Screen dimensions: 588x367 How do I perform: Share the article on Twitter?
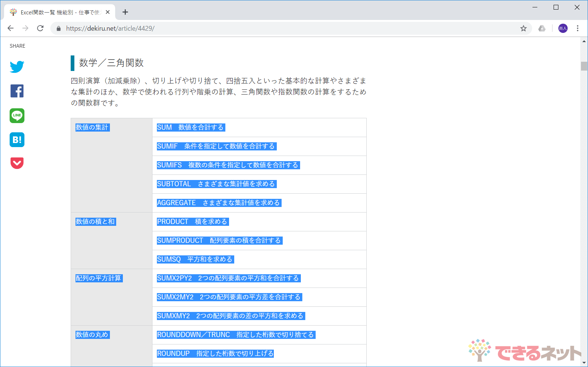(x=17, y=67)
